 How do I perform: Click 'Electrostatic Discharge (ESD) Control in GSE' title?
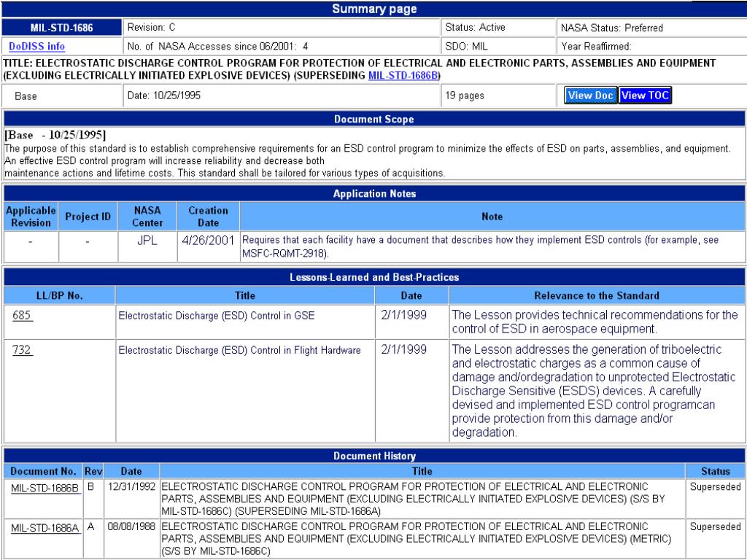click(216, 315)
